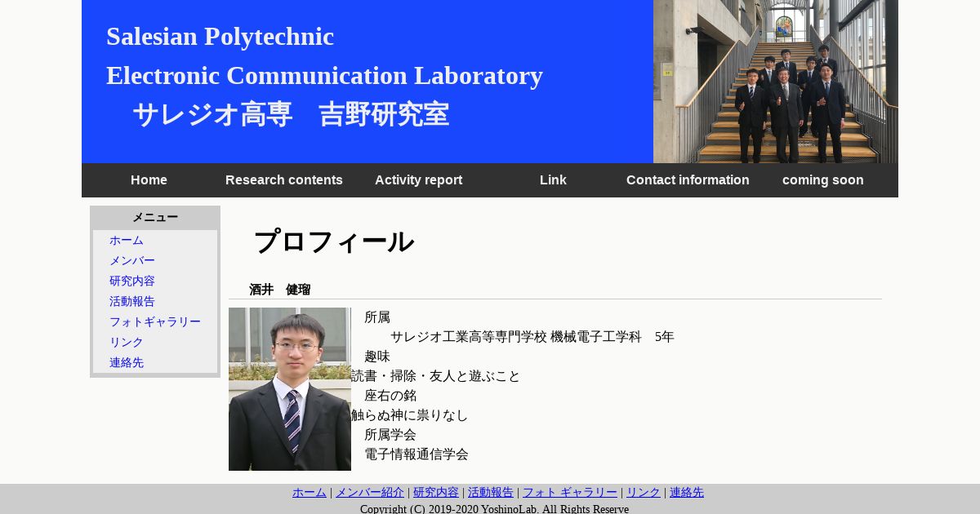Click 触らぬ神に祟りなし text
This screenshot has width=980, height=514.
410,415
